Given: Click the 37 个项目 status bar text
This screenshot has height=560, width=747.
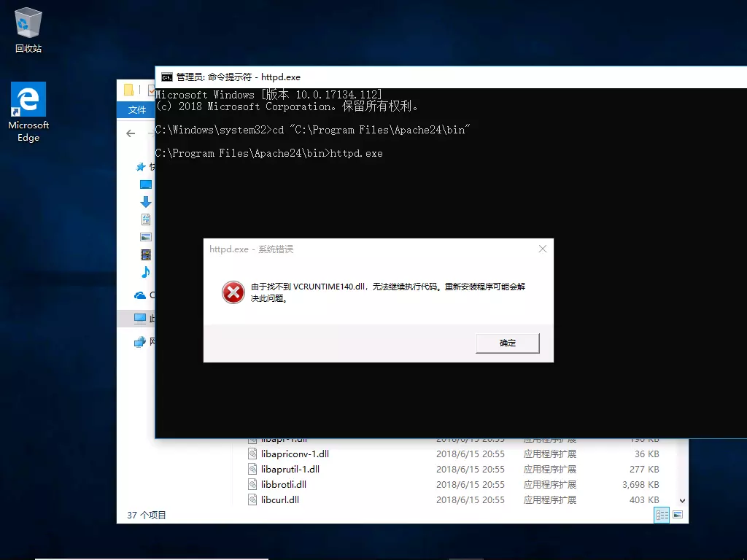Looking at the screenshot, I should (146, 515).
